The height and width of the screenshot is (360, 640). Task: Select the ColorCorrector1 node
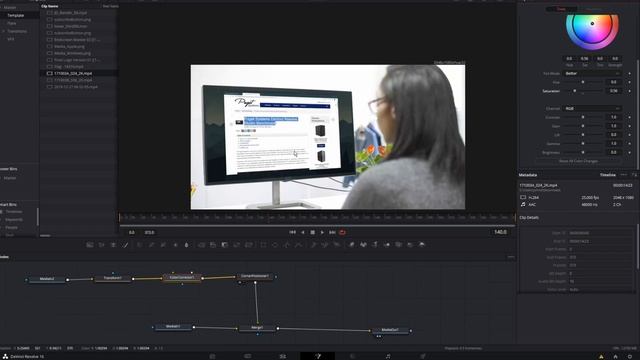tap(182, 278)
